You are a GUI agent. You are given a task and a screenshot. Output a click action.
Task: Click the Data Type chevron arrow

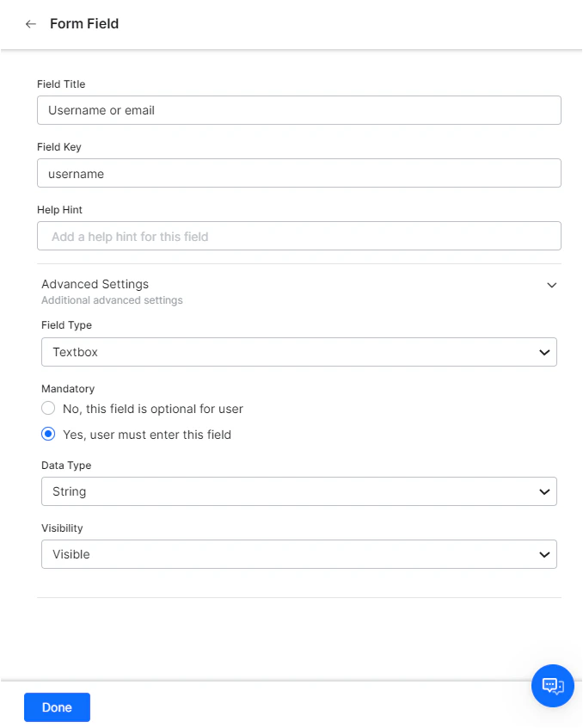[x=543, y=491]
